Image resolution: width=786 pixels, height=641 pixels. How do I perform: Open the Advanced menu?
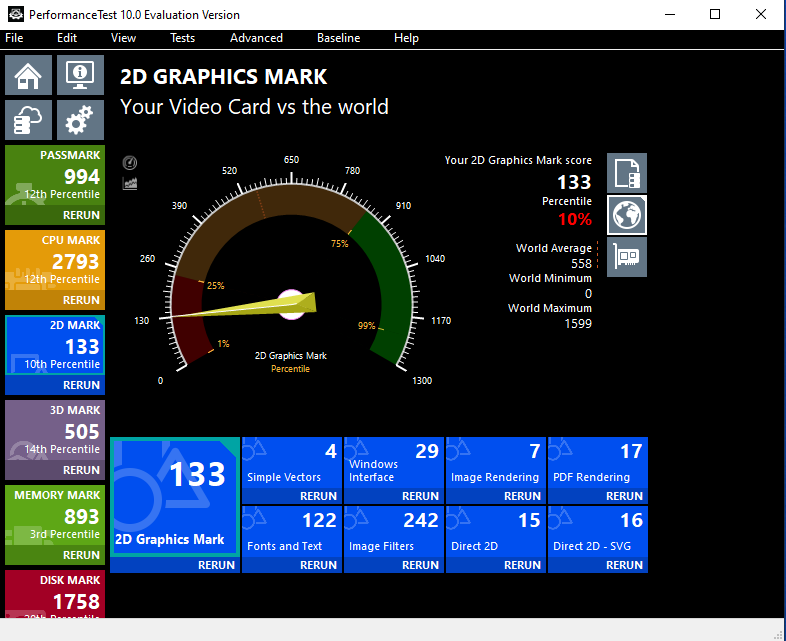pyautogui.click(x=256, y=38)
